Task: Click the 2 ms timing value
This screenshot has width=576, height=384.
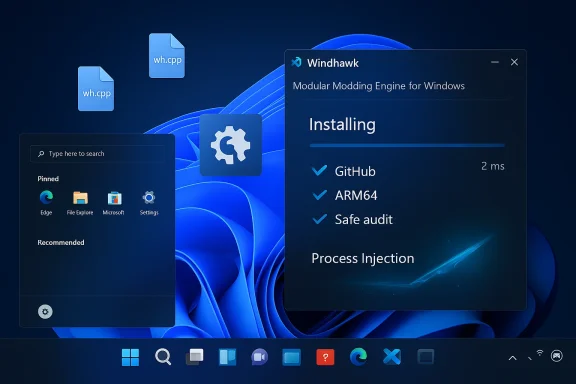Action: 493,166
